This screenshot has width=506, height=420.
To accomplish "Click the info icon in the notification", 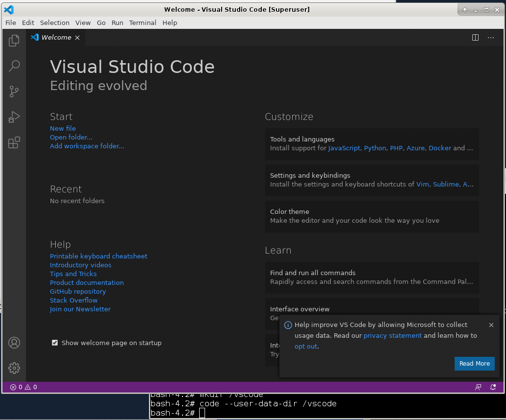I will click(288, 325).
